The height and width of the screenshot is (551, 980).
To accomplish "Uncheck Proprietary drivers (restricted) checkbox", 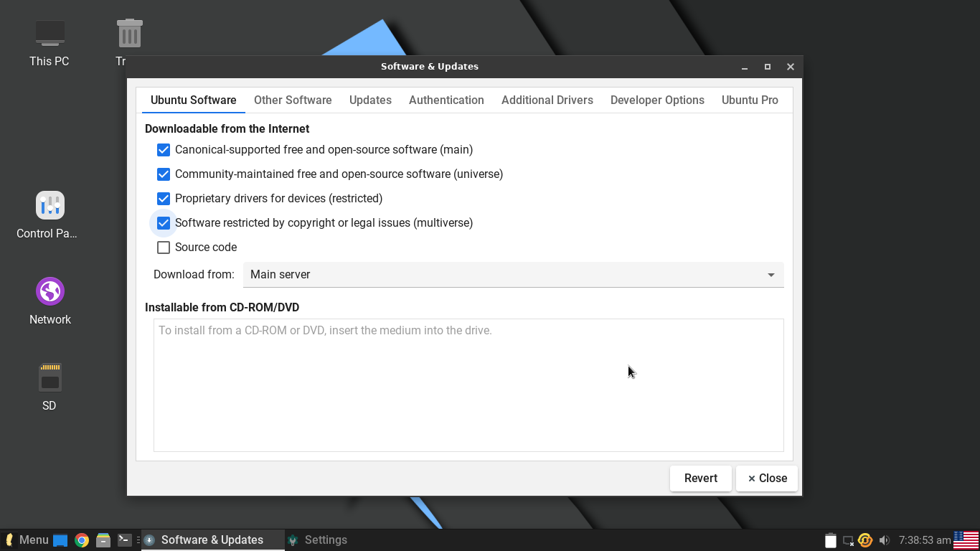I will (x=164, y=199).
